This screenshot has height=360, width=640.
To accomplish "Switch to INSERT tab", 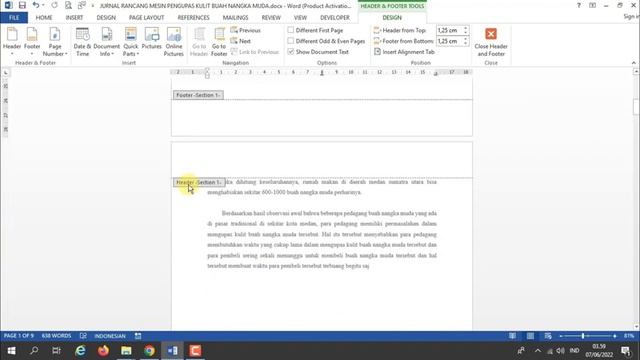I will tap(74, 18).
